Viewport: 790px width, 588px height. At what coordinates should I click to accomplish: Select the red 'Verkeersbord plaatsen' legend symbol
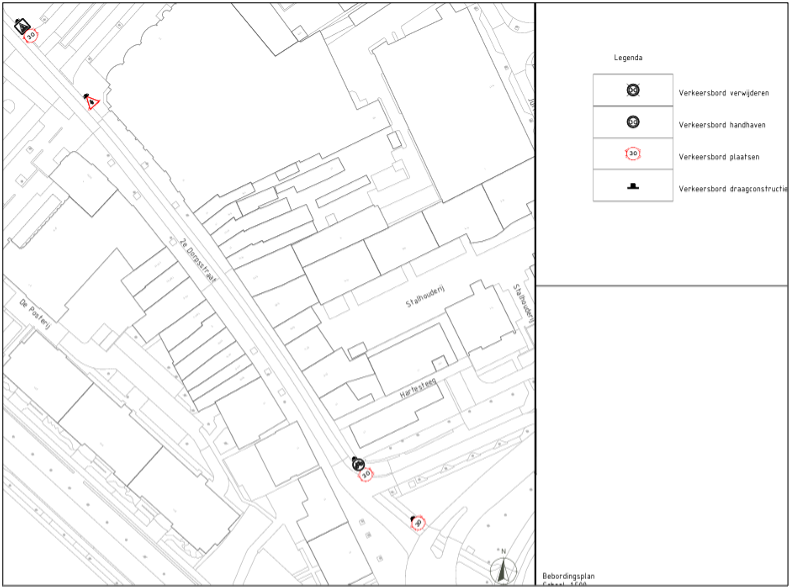(x=632, y=155)
